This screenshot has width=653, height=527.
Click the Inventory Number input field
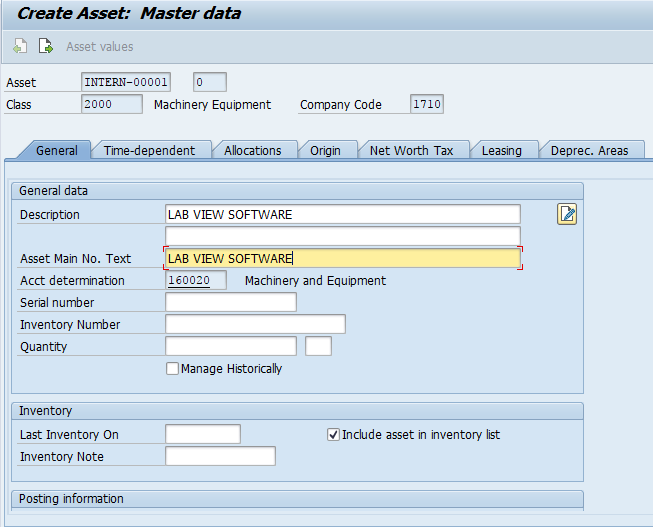255,324
